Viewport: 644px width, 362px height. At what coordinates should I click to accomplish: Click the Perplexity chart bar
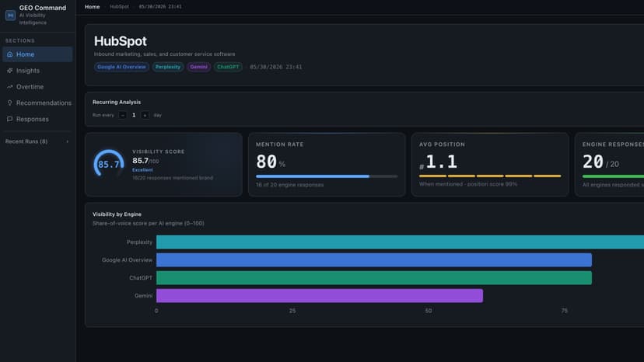[400, 242]
